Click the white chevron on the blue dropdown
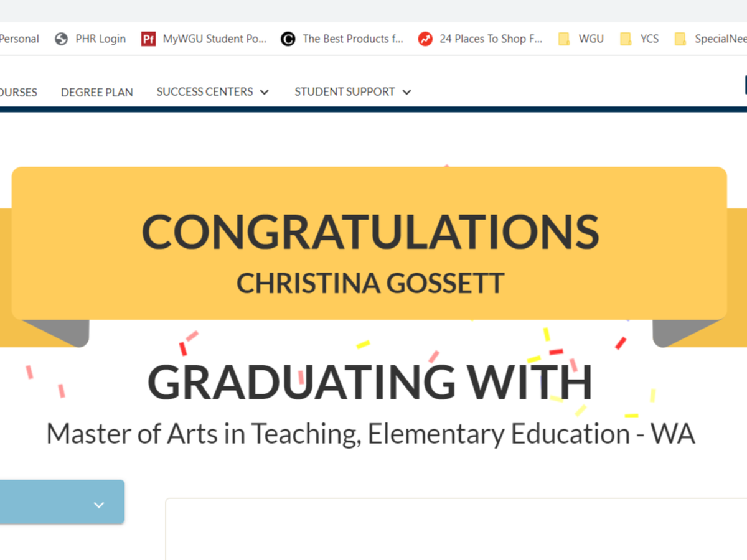This screenshot has height=560, width=747. click(99, 505)
